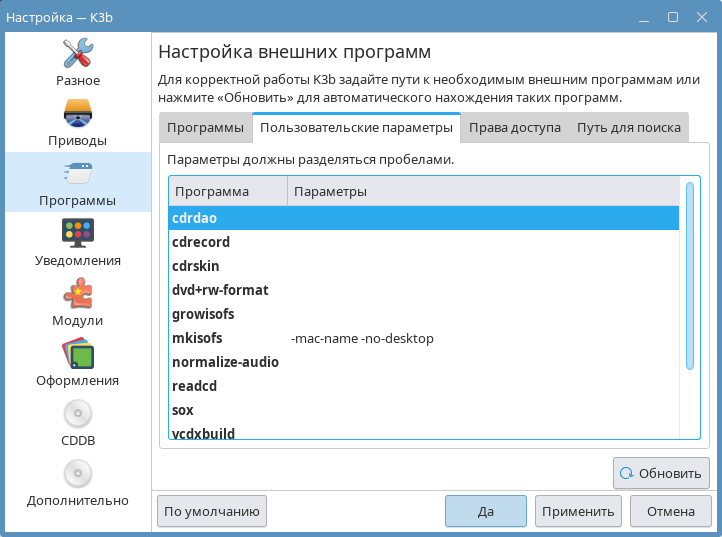Switch to the Программы tab
The width and height of the screenshot is (722, 537).
click(205, 128)
